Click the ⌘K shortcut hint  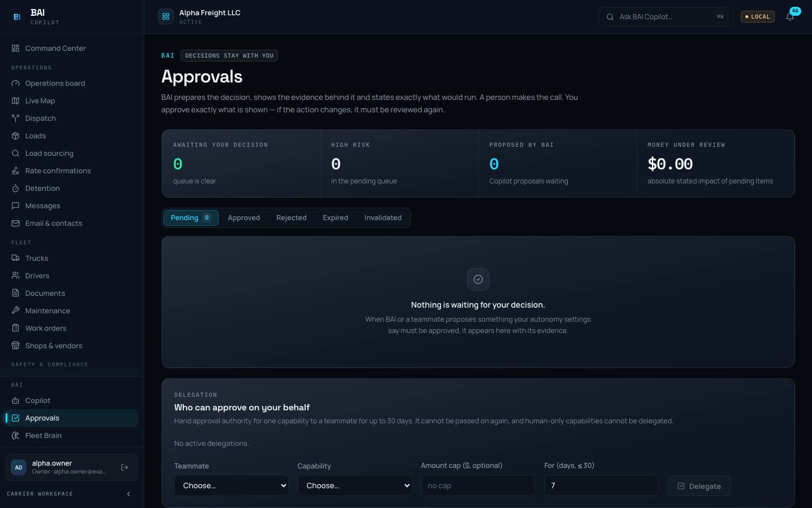coord(720,17)
